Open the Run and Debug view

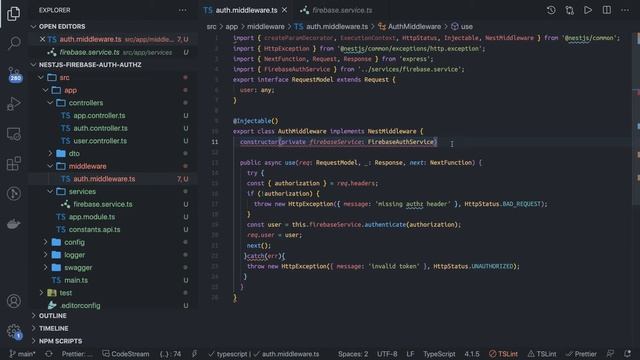coord(14,104)
